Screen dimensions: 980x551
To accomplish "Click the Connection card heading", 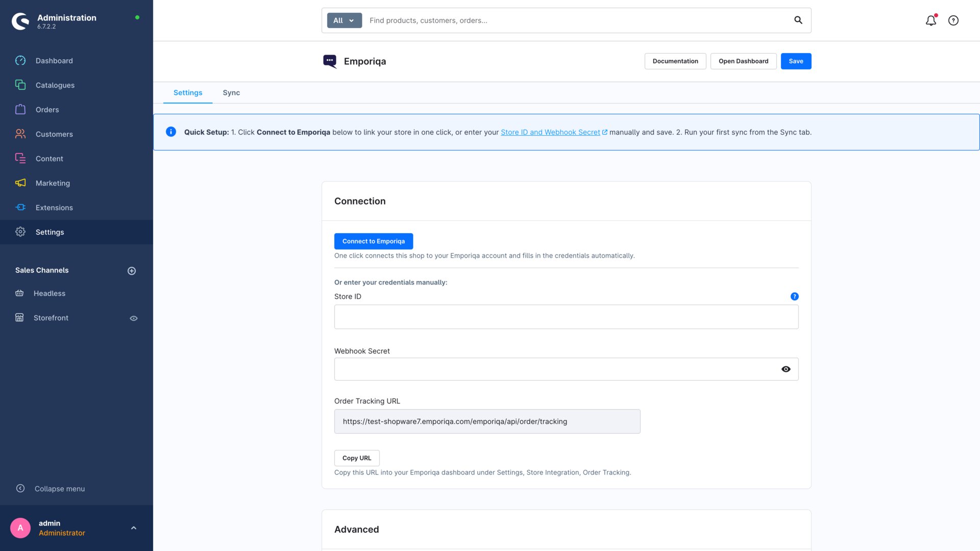I will [360, 201].
